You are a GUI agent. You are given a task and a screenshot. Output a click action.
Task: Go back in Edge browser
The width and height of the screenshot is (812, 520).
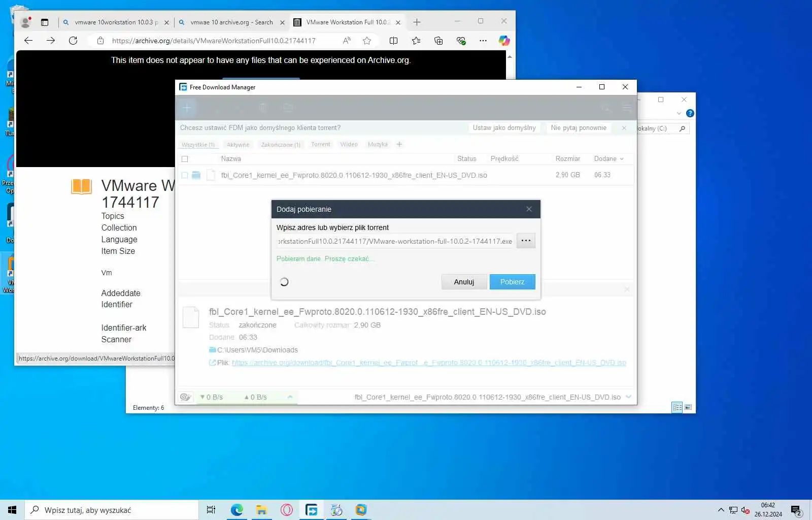point(28,41)
